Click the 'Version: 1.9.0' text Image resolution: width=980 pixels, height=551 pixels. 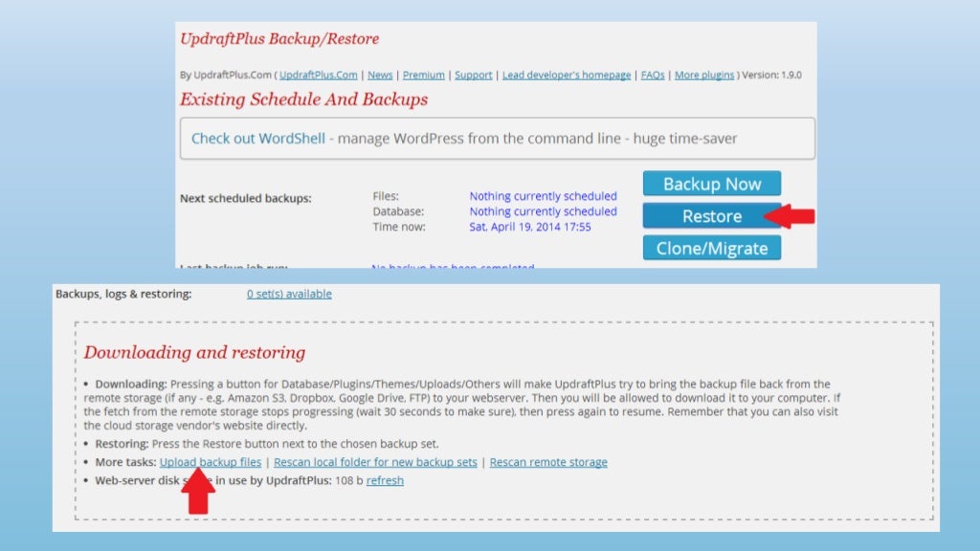click(772, 75)
